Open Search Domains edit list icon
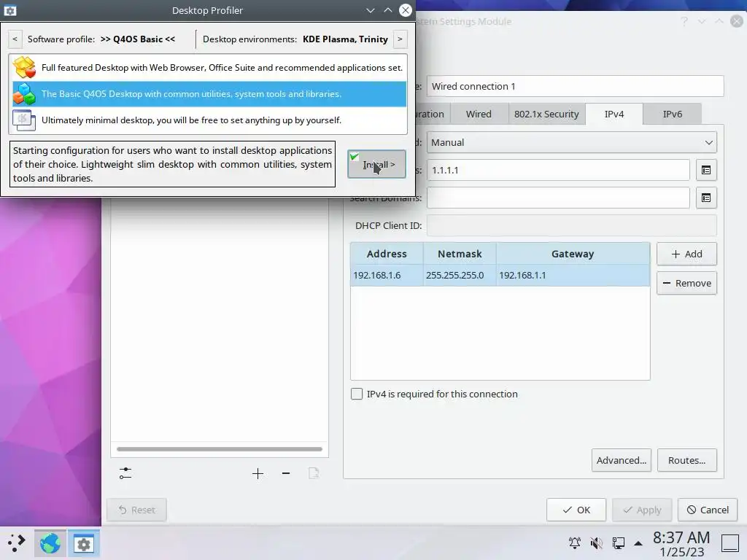Image resolution: width=747 pixels, height=560 pixels. coord(706,198)
